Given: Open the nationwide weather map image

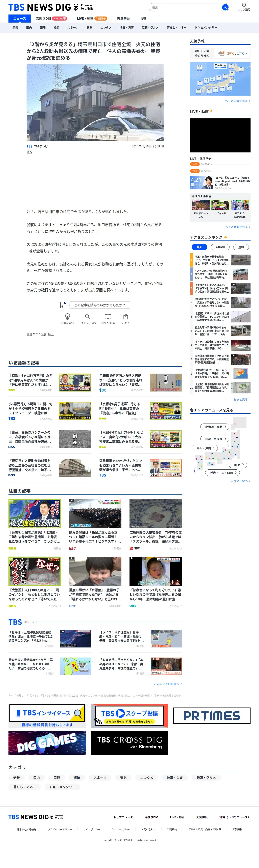Looking at the screenshot, I should coord(220,79).
